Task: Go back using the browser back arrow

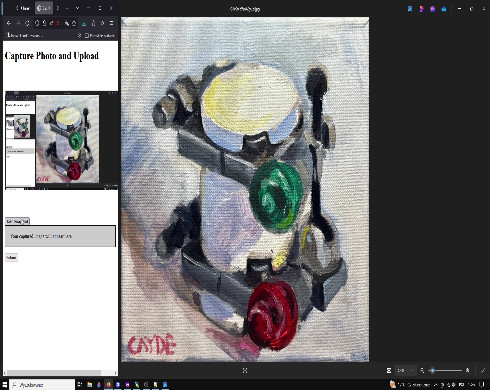Action: [9, 23]
